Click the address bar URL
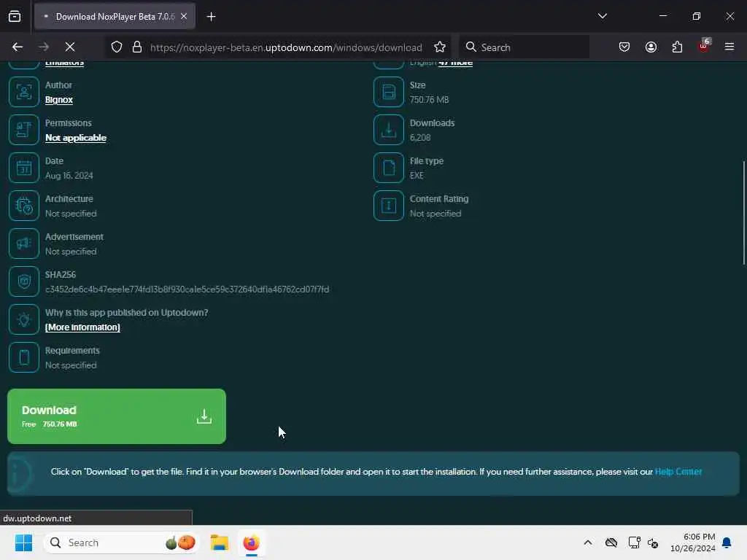747x560 pixels. (286, 47)
